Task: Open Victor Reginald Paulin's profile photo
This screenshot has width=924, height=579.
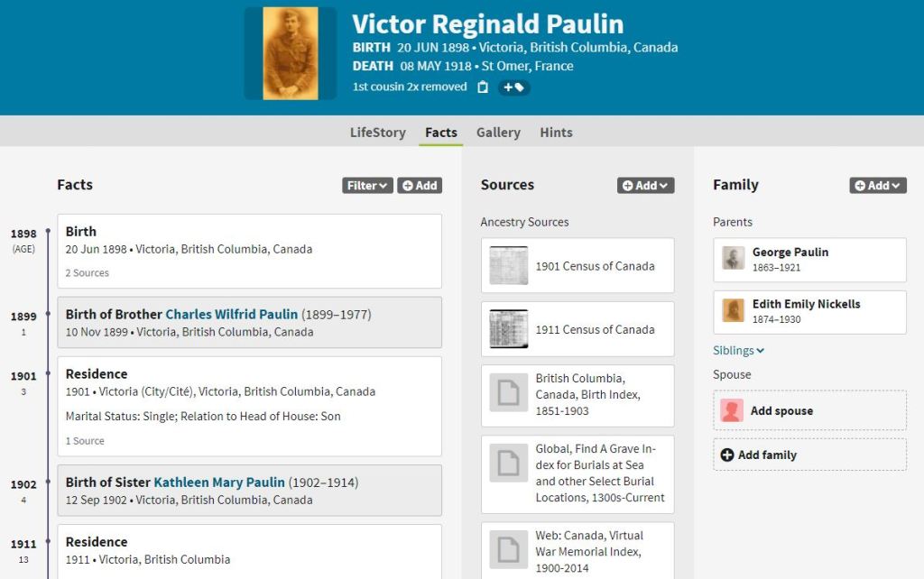Action: (x=291, y=53)
